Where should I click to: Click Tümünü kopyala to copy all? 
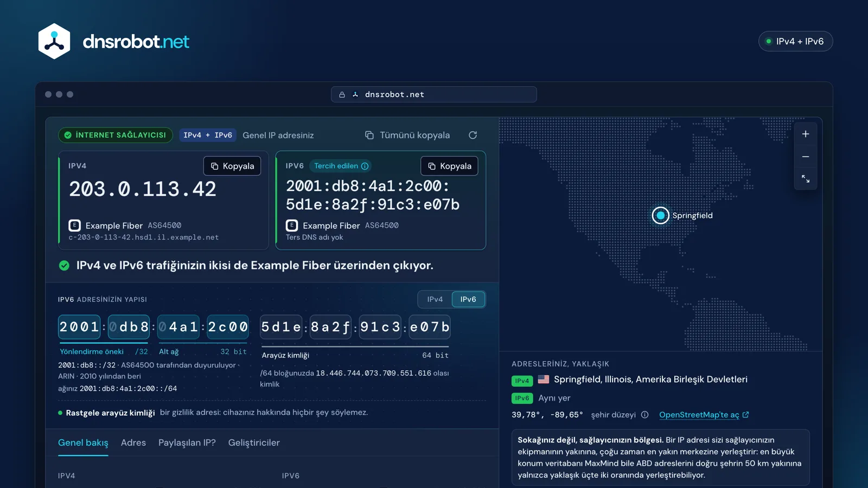pos(407,135)
